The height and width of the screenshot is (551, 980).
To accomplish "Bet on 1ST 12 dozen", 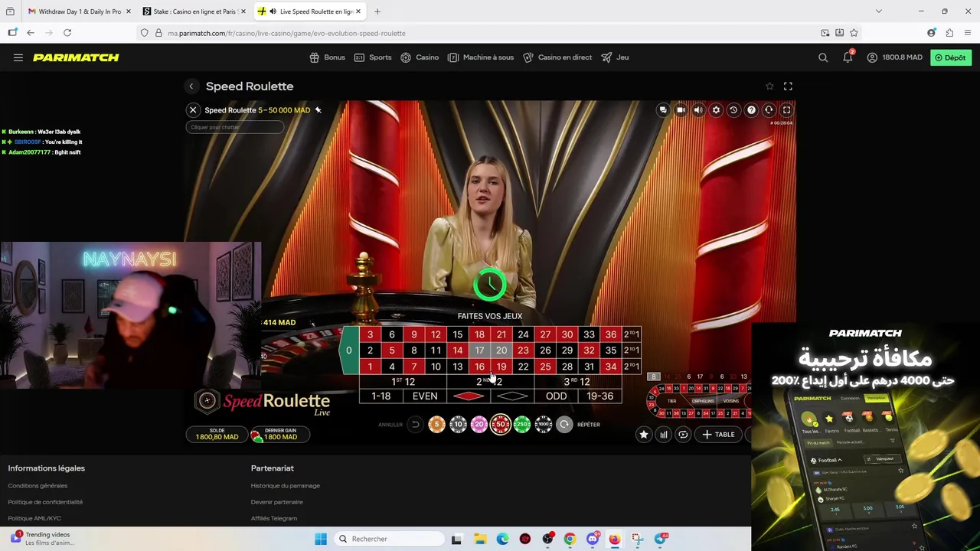I will [x=403, y=382].
